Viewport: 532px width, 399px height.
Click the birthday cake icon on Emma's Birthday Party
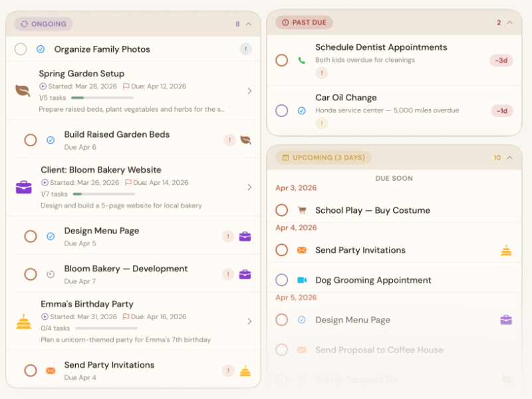click(x=24, y=322)
